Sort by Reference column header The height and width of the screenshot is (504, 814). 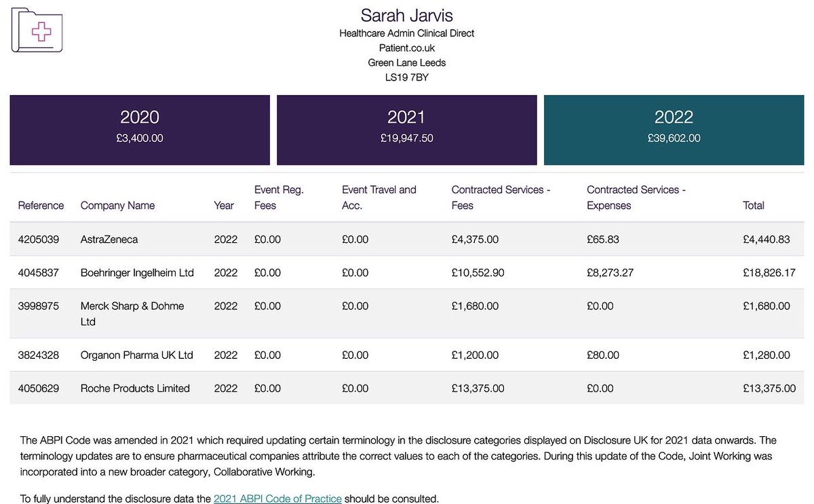coord(41,206)
